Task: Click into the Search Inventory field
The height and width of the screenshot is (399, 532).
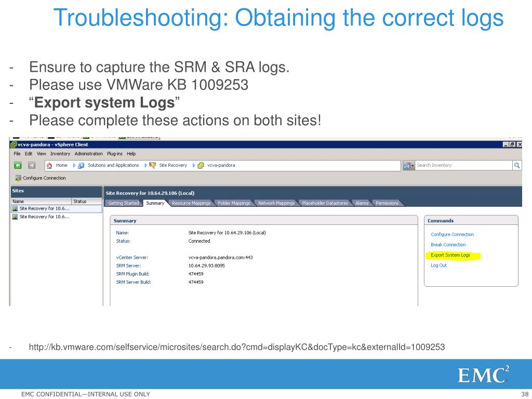Action: tap(463, 165)
